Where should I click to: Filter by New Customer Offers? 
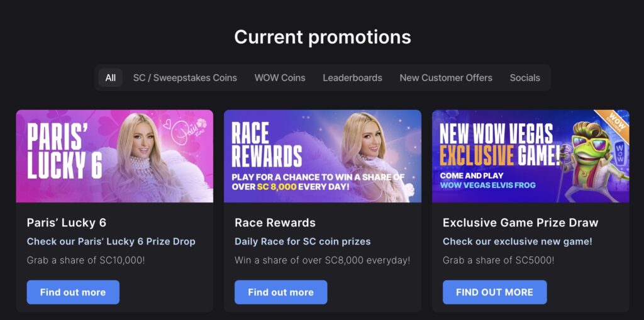point(446,78)
